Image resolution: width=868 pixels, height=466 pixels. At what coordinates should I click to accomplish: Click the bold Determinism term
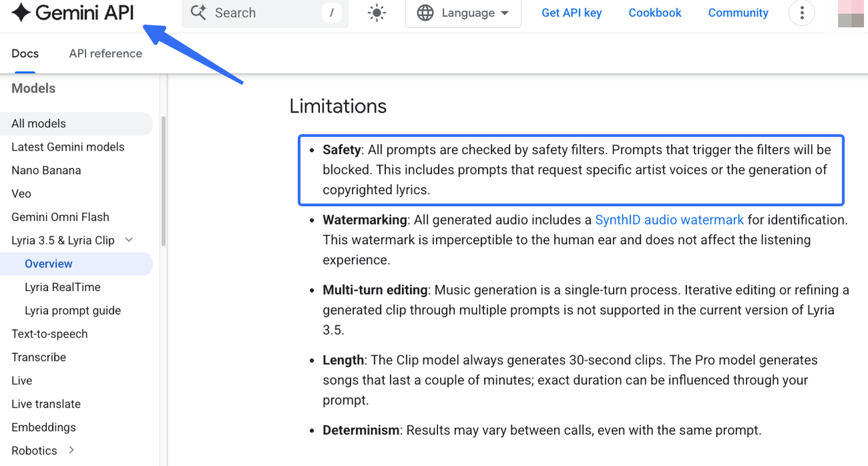pyautogui.click(x=361, y=430)
